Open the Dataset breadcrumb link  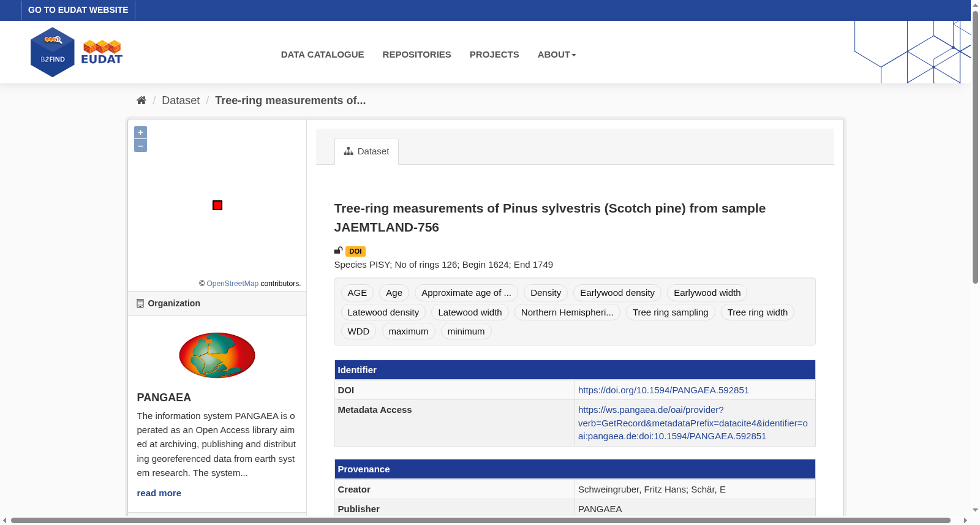coord(181,100)
